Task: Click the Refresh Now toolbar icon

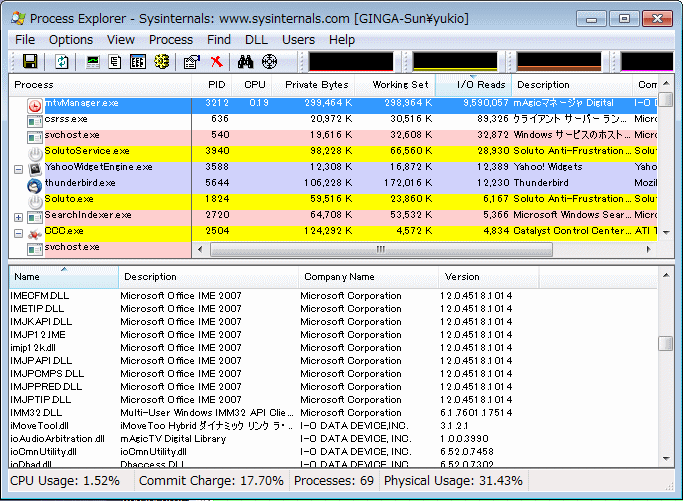Action: point(61,62)
